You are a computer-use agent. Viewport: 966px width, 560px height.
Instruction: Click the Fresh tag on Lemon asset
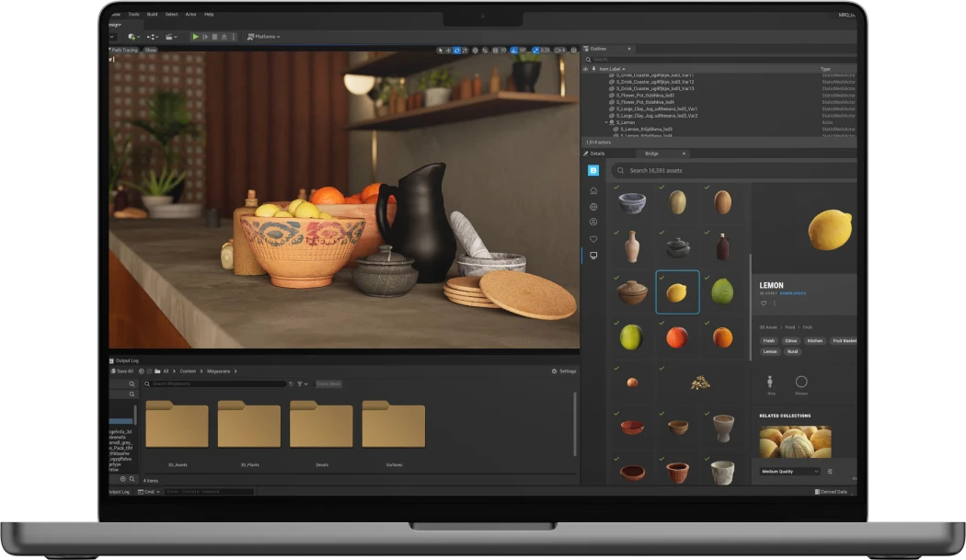pyautogui.click(x=769, y=341)
